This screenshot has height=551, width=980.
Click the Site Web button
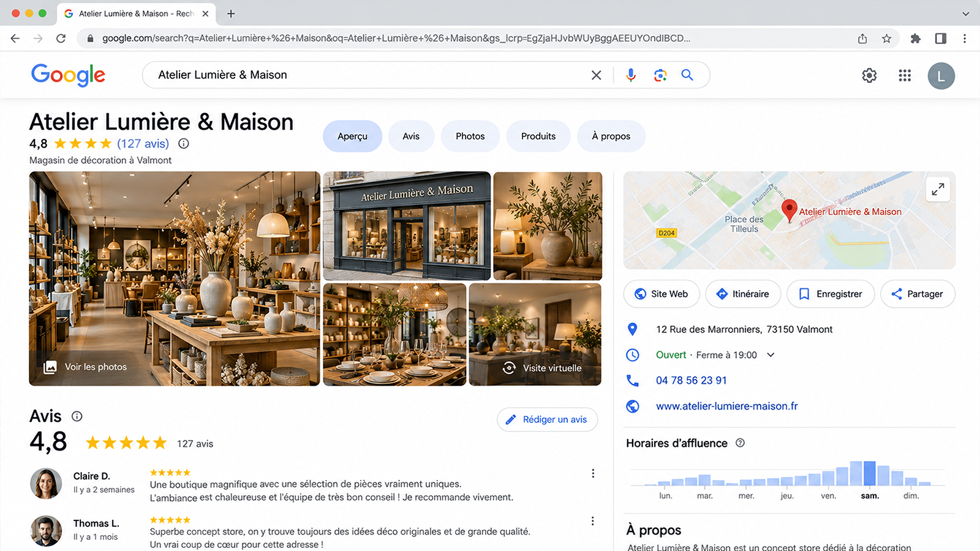661,294
